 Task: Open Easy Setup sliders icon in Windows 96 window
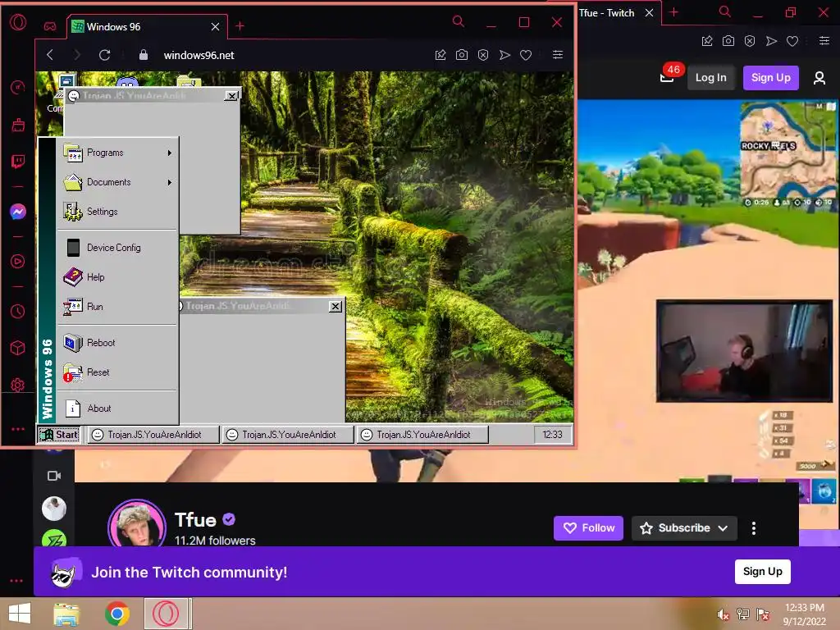[558, 55]
